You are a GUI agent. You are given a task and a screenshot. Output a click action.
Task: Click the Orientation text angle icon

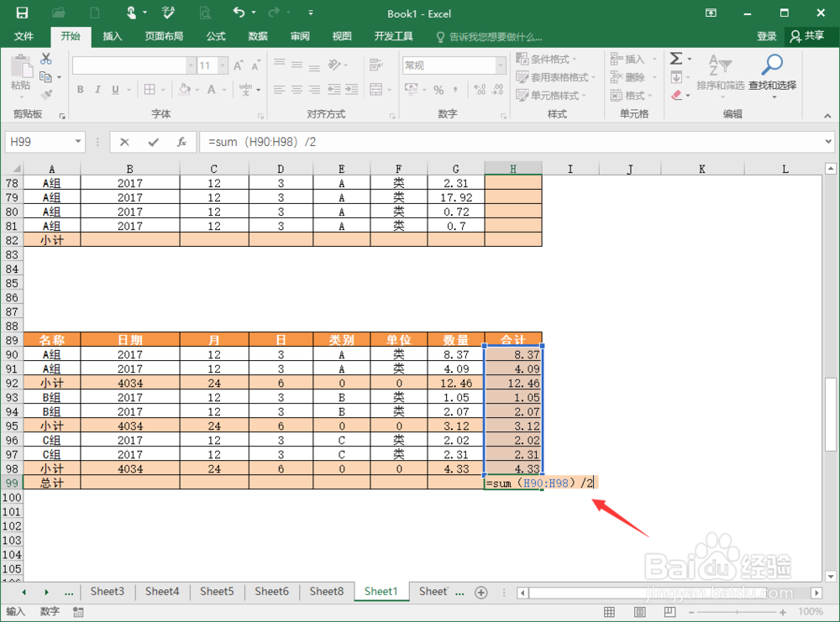(x=334, y=65)
